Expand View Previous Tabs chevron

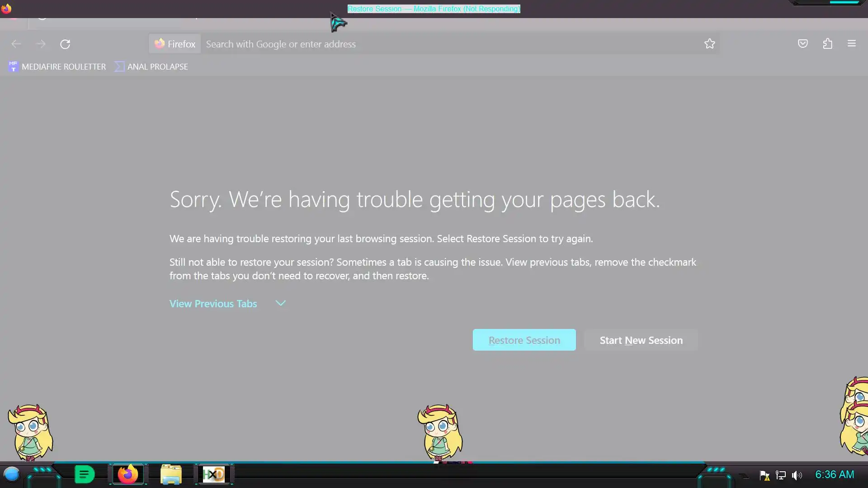coord(281,303)
